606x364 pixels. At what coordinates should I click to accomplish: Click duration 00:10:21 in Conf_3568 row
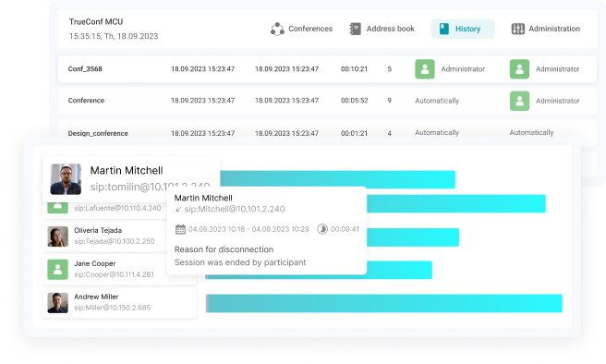tap(354, 69)
